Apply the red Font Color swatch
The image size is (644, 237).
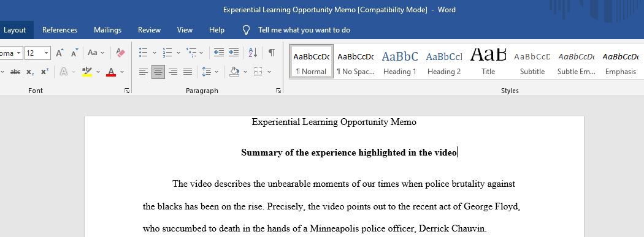pos(111,72)
